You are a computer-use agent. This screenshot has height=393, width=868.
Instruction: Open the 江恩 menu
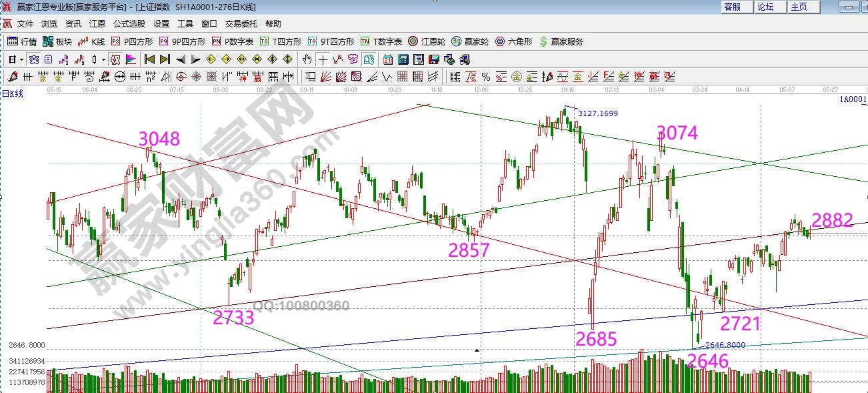(97, 23)
